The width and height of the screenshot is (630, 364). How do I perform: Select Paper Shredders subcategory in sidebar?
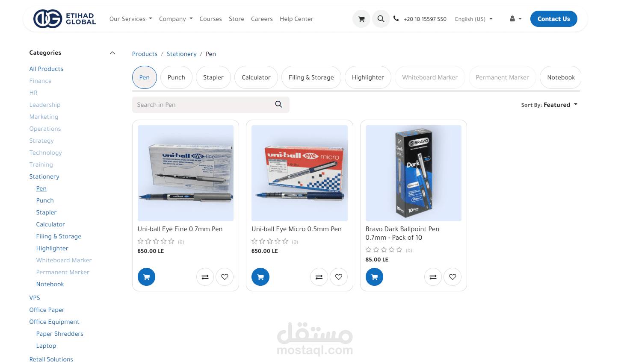[x=60, y=334]
